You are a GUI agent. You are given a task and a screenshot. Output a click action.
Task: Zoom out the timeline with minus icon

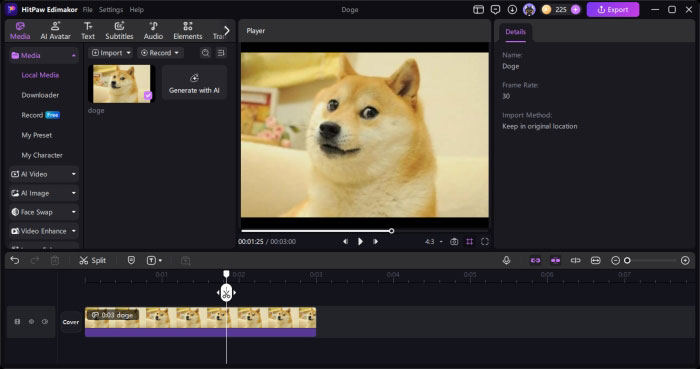615,260
